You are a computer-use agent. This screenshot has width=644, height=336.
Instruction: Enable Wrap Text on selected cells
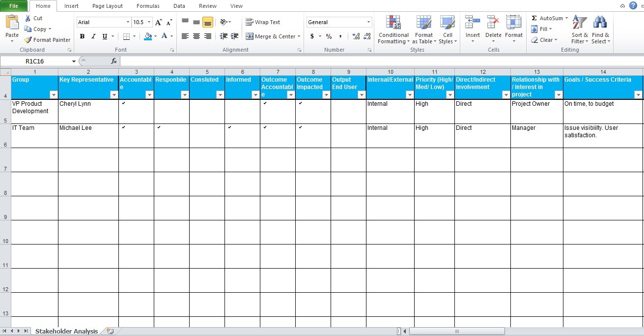pyautogui.click(x=262, y=22)
